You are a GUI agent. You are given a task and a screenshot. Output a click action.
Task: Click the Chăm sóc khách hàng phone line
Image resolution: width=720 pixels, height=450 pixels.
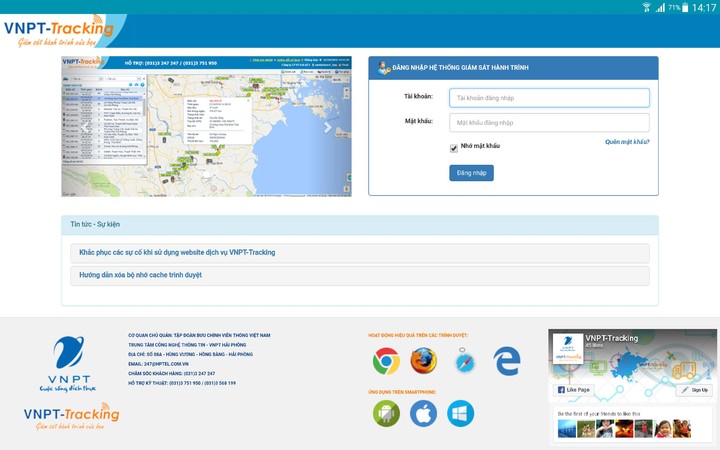click(x=172, y=373)
